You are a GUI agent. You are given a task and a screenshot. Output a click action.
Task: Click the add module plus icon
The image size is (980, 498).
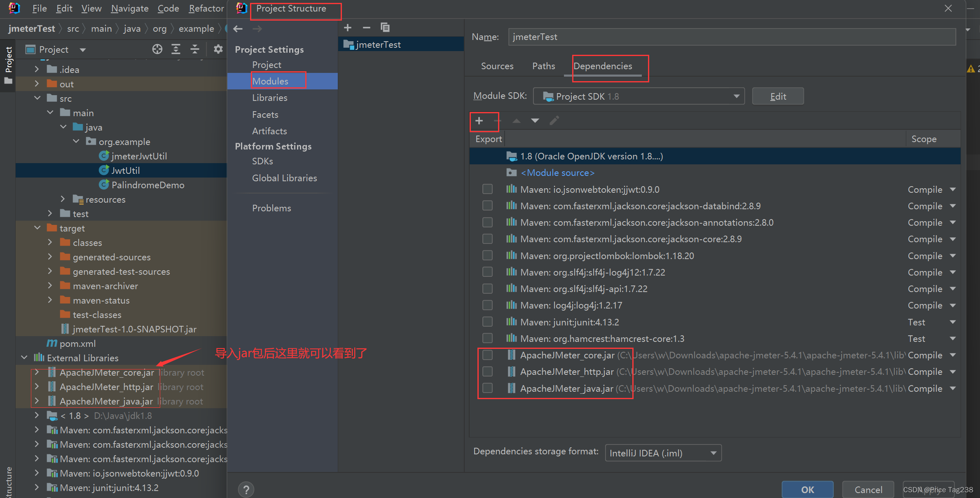(x=348, y=28)
